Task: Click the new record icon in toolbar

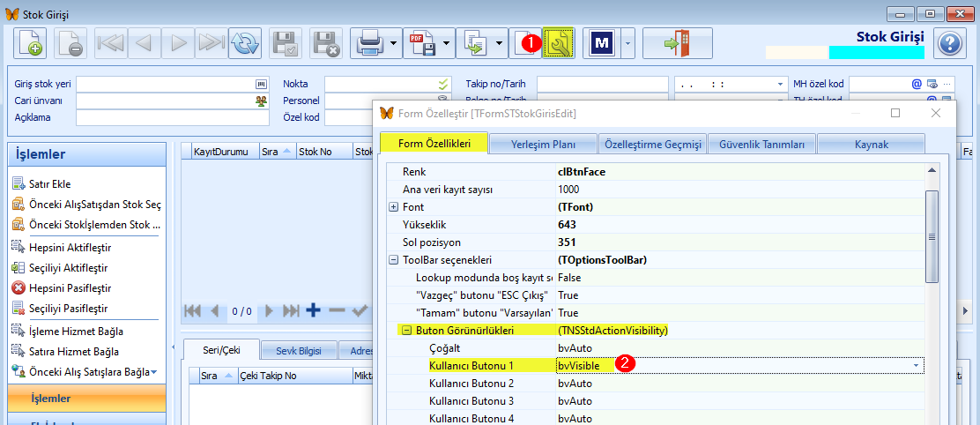Action: pyautogui.click(x=30, y=43)
